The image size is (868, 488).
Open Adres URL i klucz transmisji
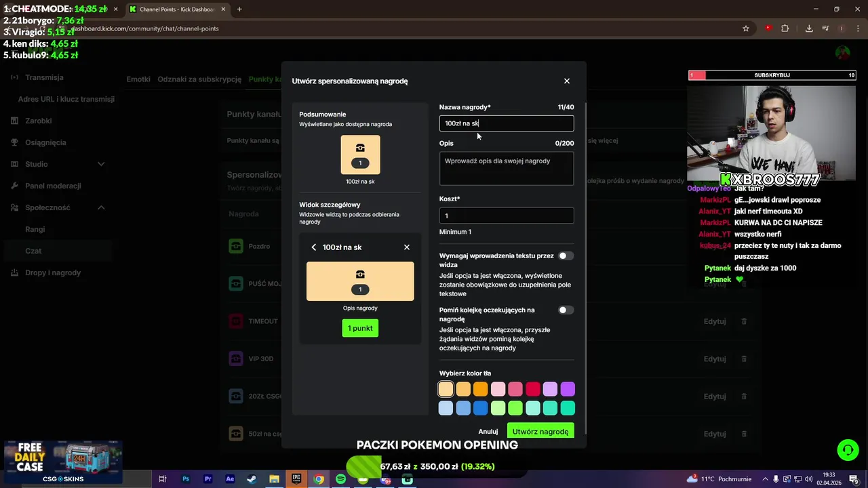66,99
